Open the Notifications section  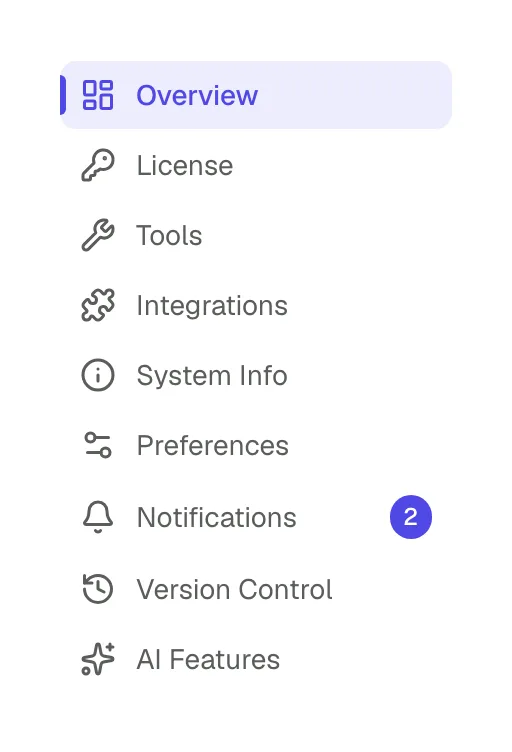[256, 517]
